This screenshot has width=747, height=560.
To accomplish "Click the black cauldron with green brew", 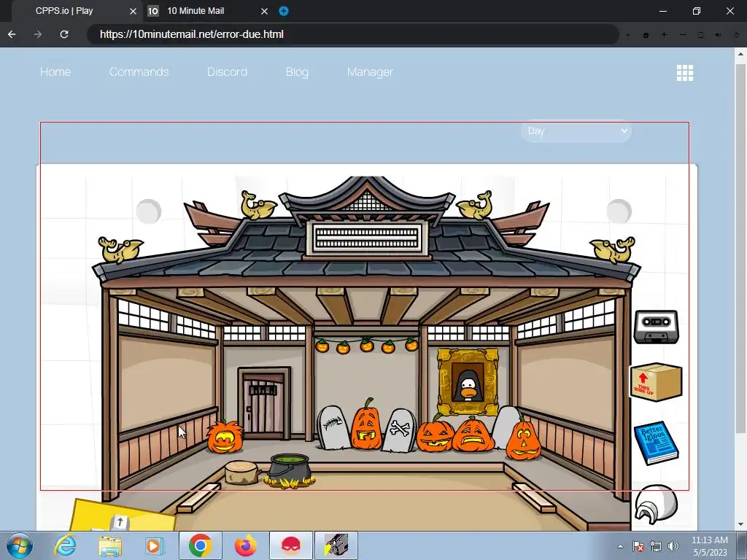I will click(x=289, y=472).
